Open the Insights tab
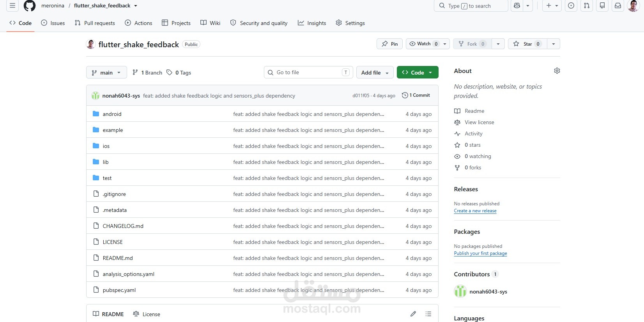 312,23
